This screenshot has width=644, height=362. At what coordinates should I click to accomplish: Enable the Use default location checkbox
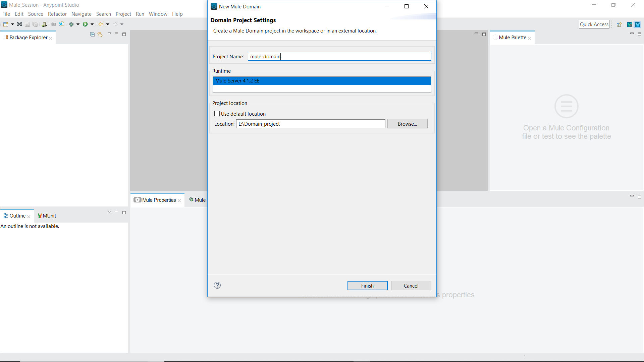click(x=217, y=114)
